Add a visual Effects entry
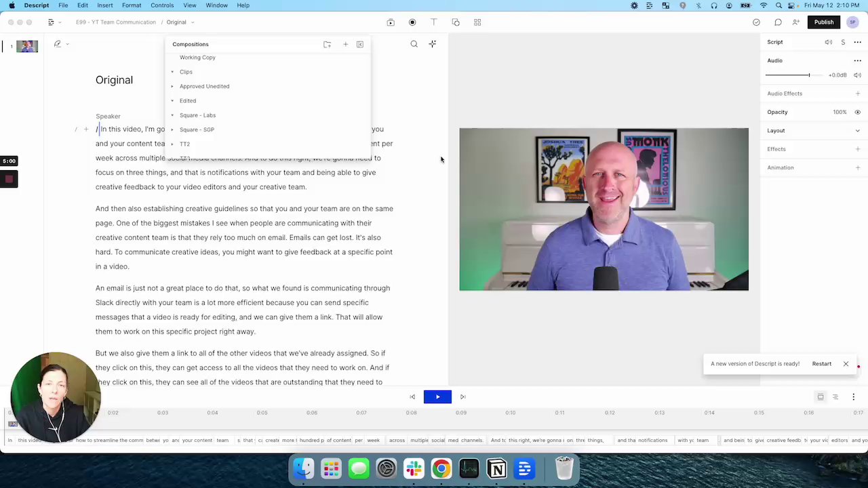868x488 pixels. pos(858,149)
